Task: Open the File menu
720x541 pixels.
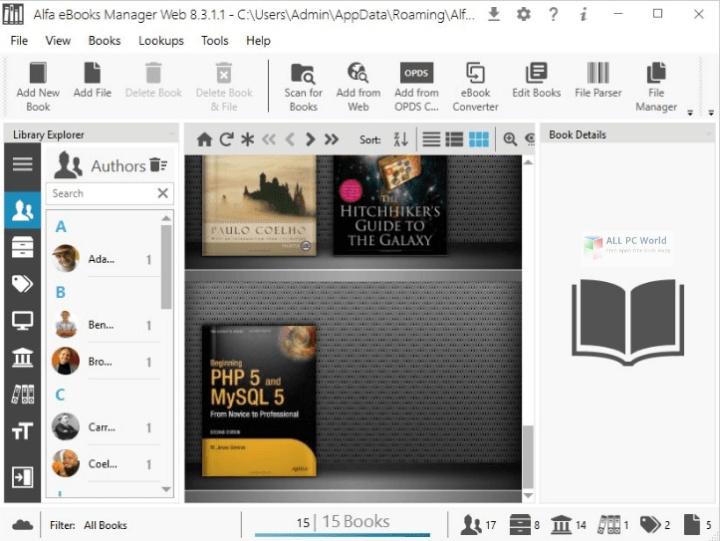Action: [19, 40]
